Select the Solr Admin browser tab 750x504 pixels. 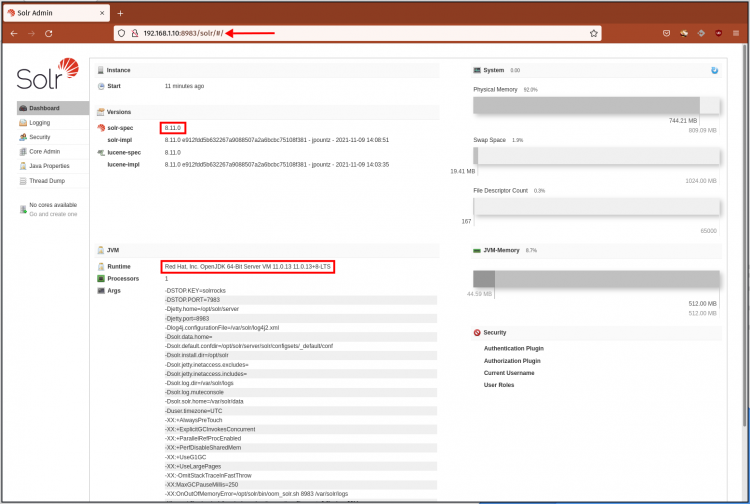(x=56, y=13)
